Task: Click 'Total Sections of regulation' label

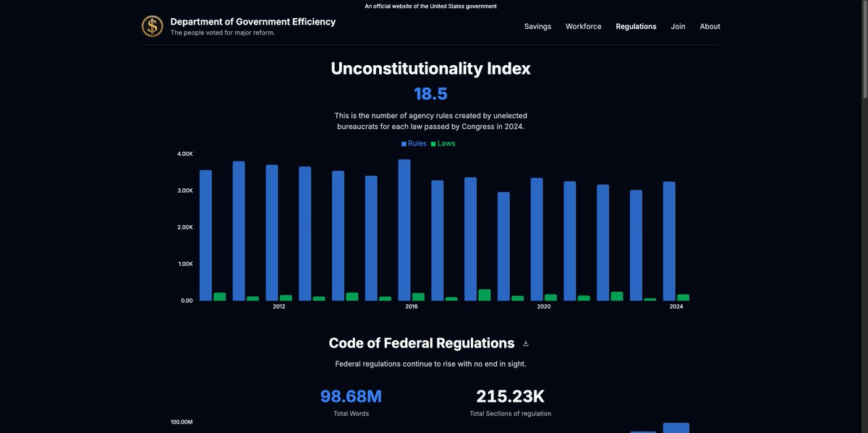Action: tap(510, 413)
